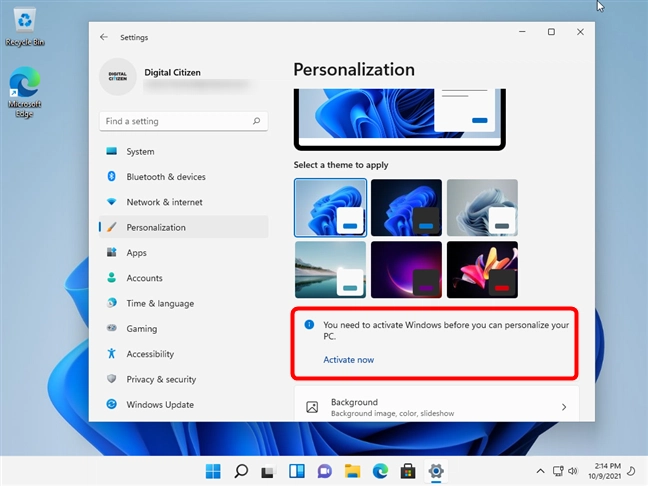Click the Bluetooth icon in sidebar
Image resolution: width=648 pixels, height=486 pixels.
click(112, 176)
